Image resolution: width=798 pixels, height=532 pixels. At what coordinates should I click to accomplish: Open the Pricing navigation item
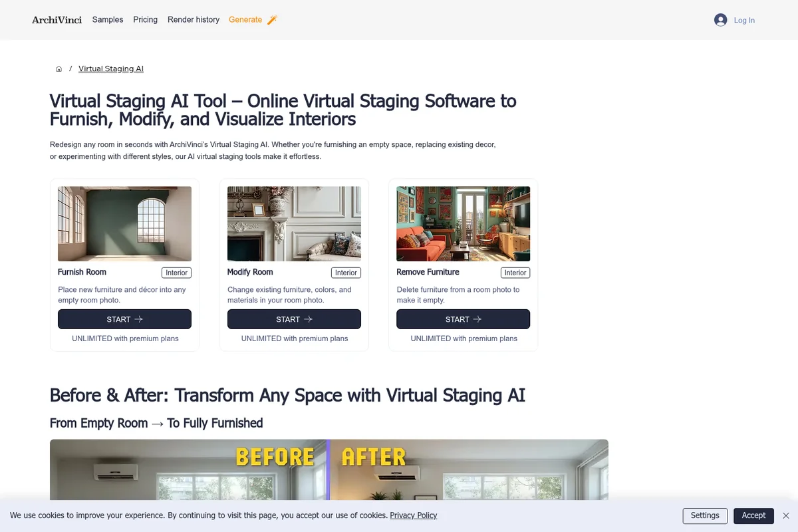[145, 19]
